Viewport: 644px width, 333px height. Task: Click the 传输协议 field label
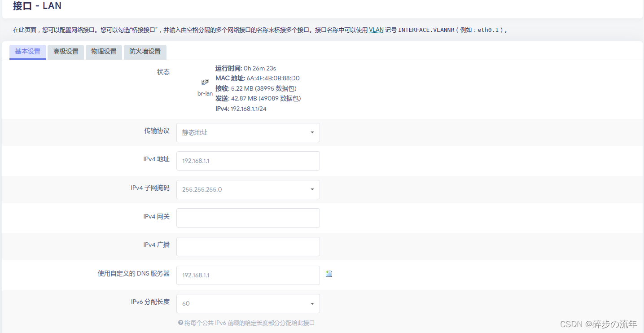(157, 131)
